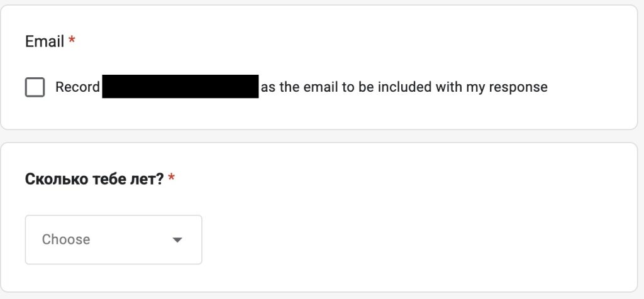
Task: Click the "Сколько тебе лет?" question title
Action: click(94, 179)
